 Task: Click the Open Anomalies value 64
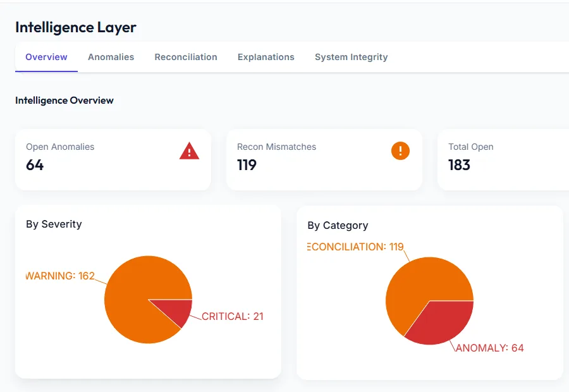click(x=35, y=165)
